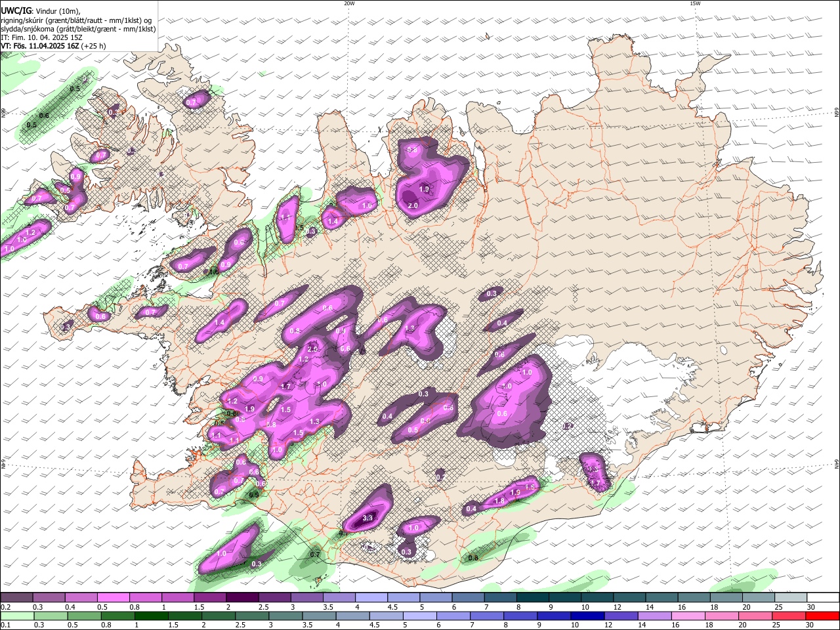The width and height of the screenshot is (840, 630).
Task: Click 'VT: Fös. 11.04.2025 16Z (+25 h)' line
Action: (53, 46)
